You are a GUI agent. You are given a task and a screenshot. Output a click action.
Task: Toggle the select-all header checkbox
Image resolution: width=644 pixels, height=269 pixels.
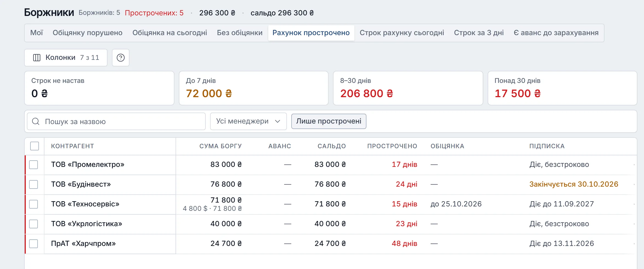point(35,146)
